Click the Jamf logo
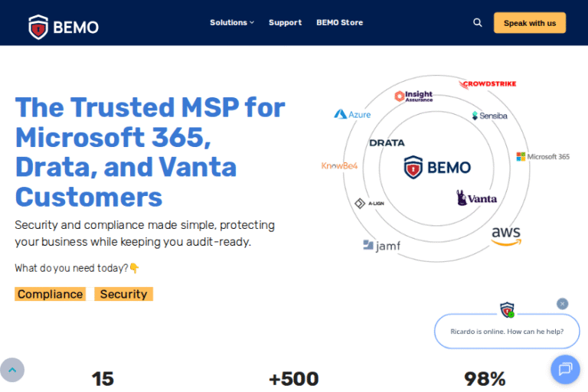This screenshot has width=588, height=392. coord(381,246)
